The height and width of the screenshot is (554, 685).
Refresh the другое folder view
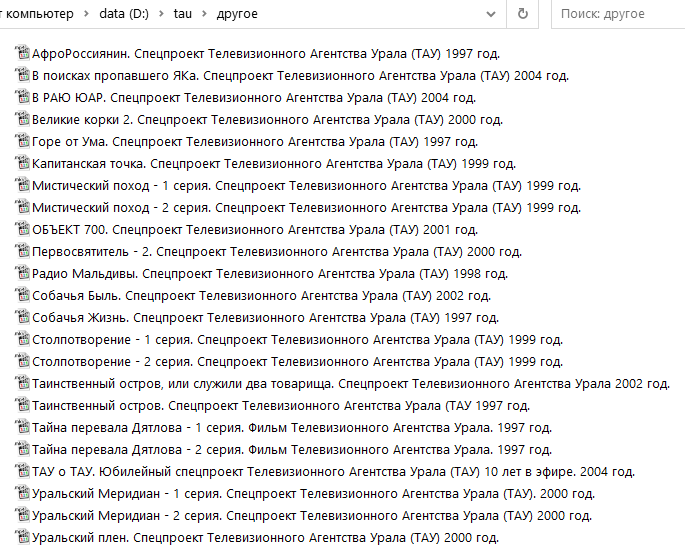point(522,14)
